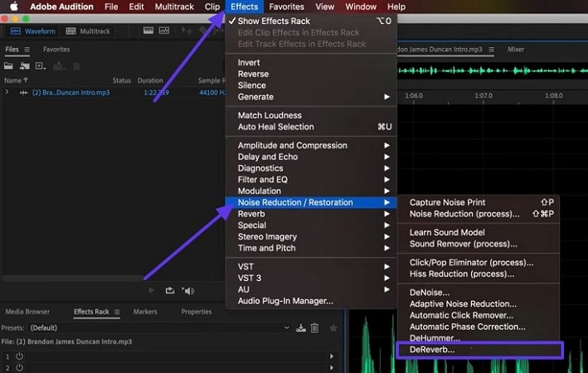Open the Window menu
Screen dimensions: 588x373
(361, 7)
